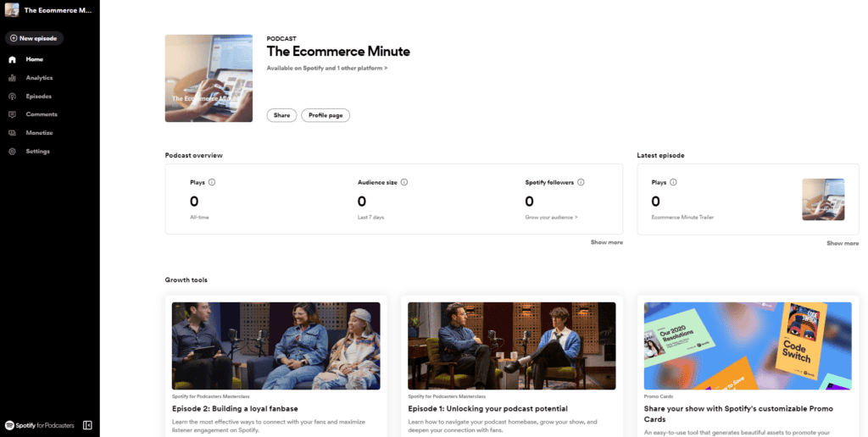The width and height of the screenshot is (868, 437).
Task: Click info icon next to Spotify followers
Action: [581, 182]
